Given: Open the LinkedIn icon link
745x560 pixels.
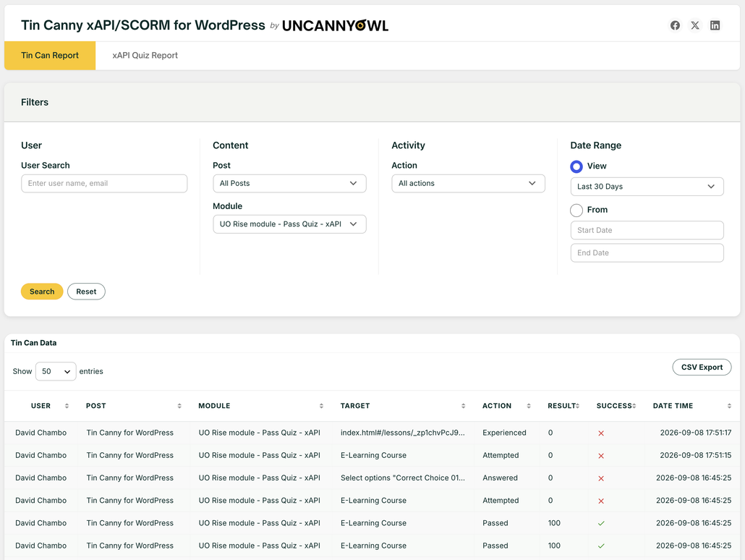Looking at the screenshot, I should coord(715,25).
